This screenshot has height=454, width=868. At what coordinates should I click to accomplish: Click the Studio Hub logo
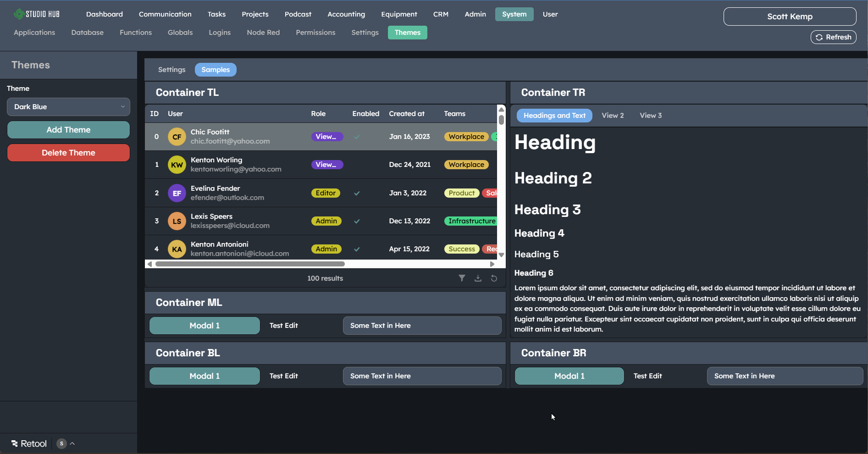coord(37,14)
